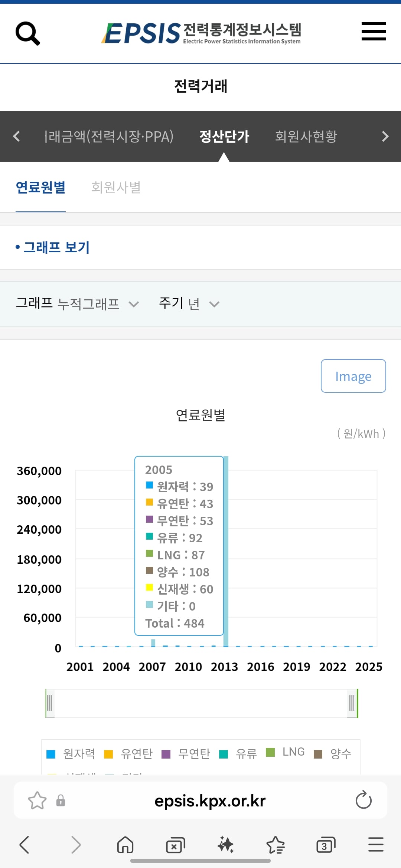
Task: Click the middle of the chart range scrollbar
Action: point(201,703)
